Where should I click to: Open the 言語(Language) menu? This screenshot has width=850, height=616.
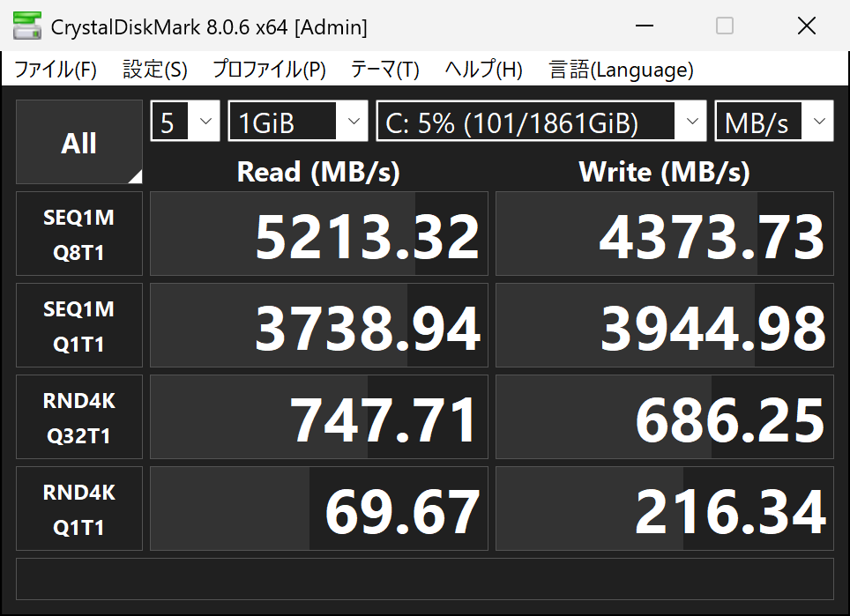click(x=621, y=71)
